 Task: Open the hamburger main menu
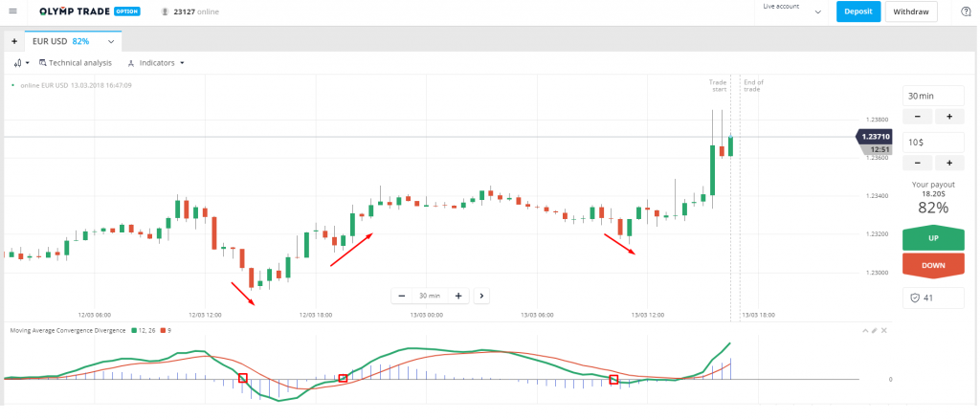pyautogui.click(x=12, y=11)
